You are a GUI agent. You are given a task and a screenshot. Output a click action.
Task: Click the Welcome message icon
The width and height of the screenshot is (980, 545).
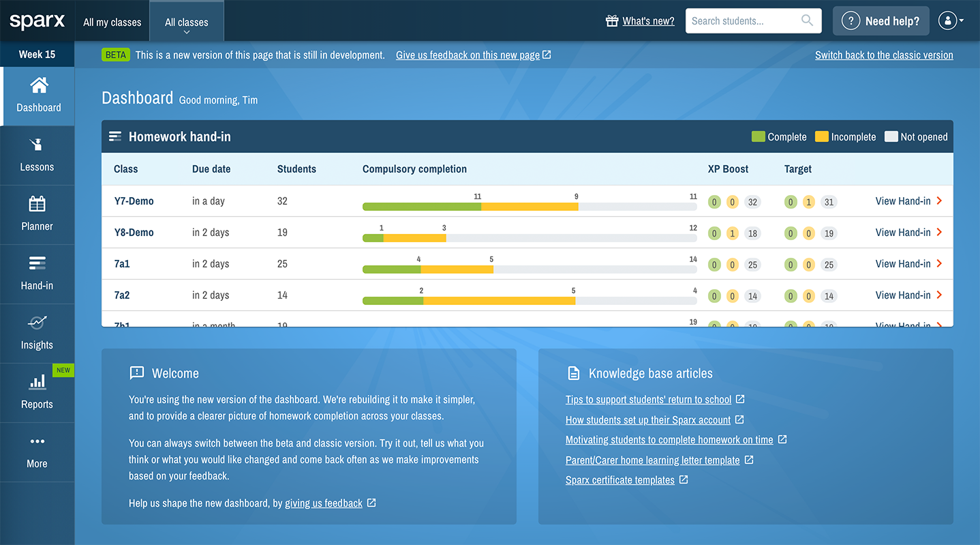[137, 373]
